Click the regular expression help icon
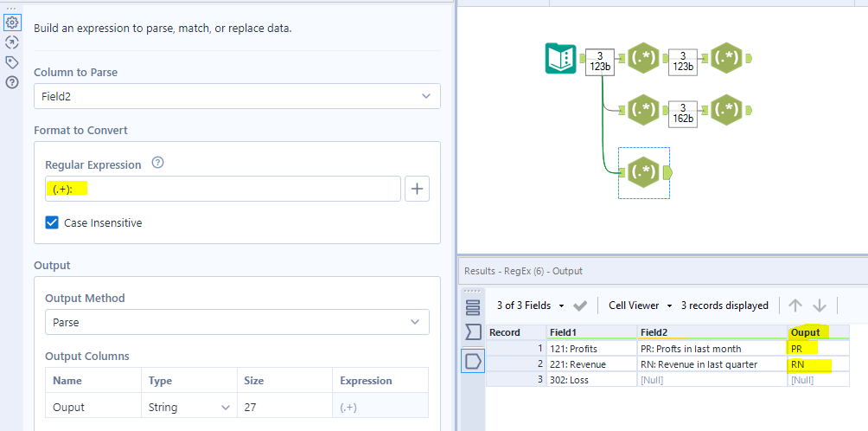Viewport: 868px width, 431px height. click(x=157, y=163)
